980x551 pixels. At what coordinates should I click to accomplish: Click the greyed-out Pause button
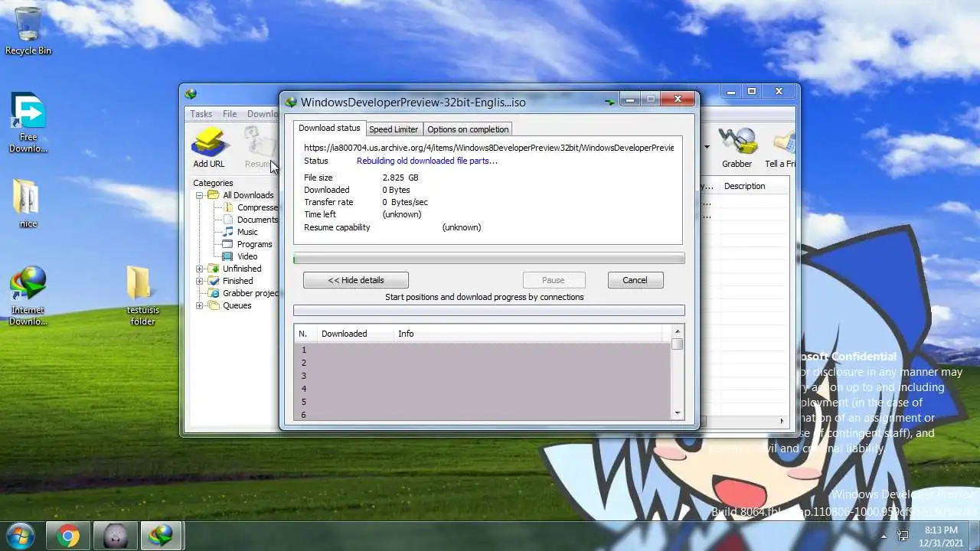click(554, 280)
